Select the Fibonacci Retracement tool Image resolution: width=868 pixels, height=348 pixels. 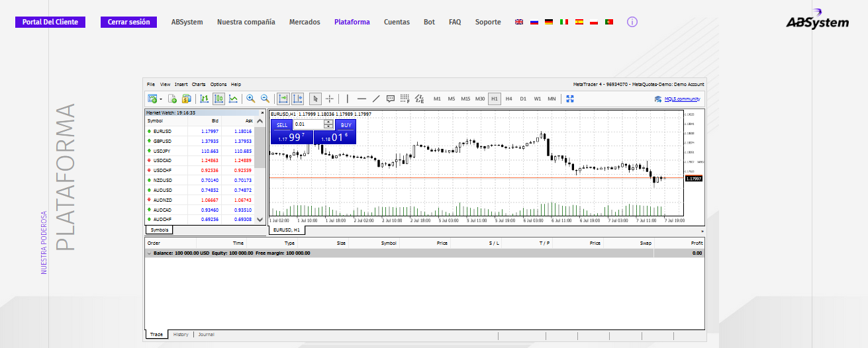click(405, 99)
